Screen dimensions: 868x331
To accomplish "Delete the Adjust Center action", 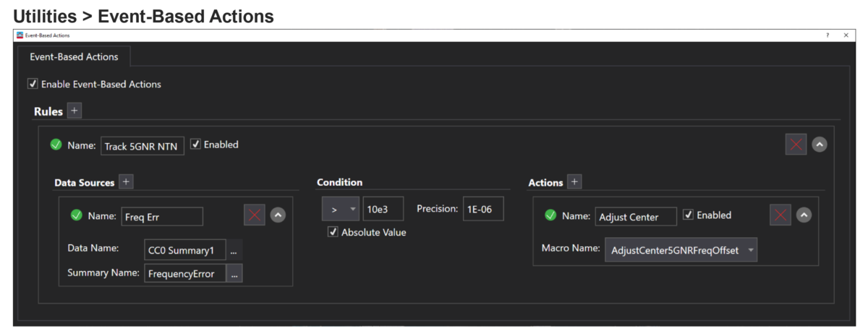I will [x=780, y=215].
